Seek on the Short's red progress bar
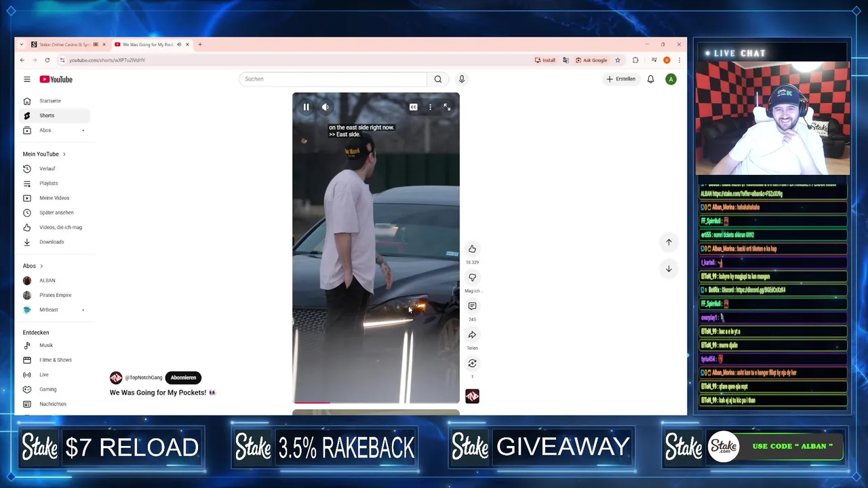 pyautogui.click(x=376, y=403)
